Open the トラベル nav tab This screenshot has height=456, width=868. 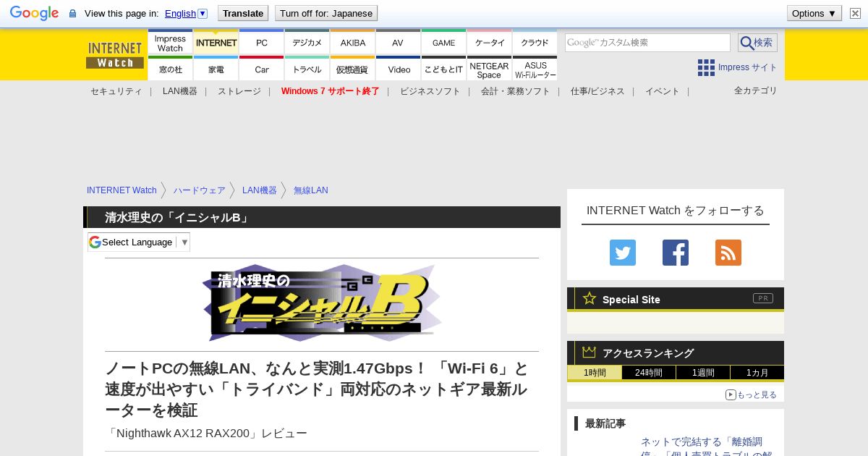(307, 69)
